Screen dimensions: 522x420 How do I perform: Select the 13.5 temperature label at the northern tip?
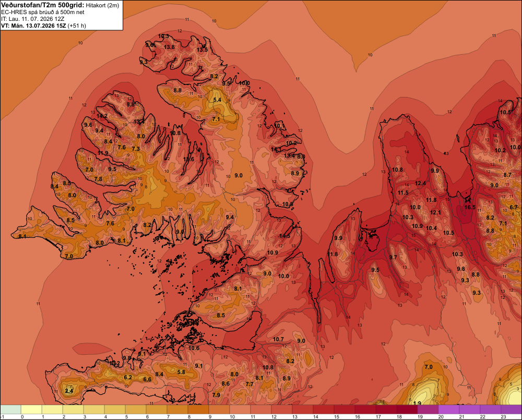[202, 50]
